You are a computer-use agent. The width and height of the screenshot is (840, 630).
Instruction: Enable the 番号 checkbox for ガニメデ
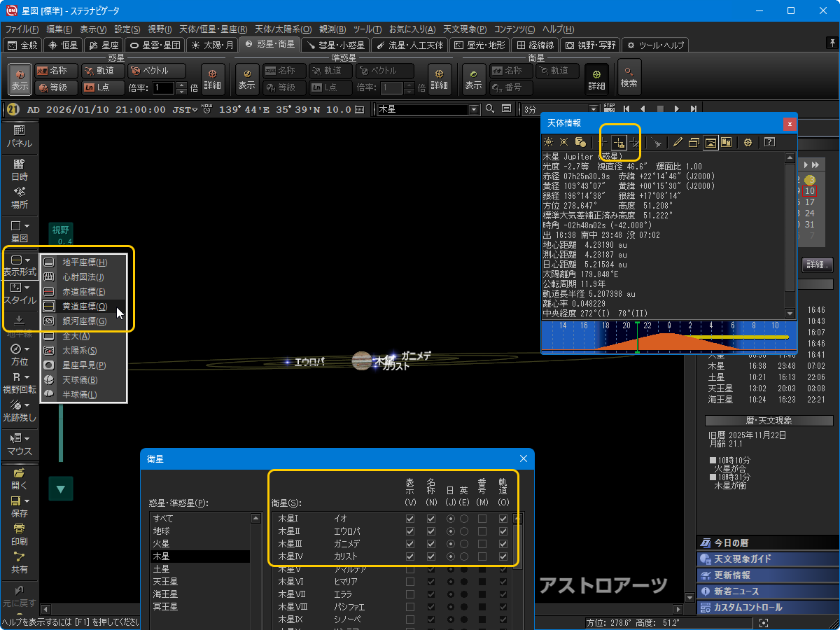click(x=482, y=544)
